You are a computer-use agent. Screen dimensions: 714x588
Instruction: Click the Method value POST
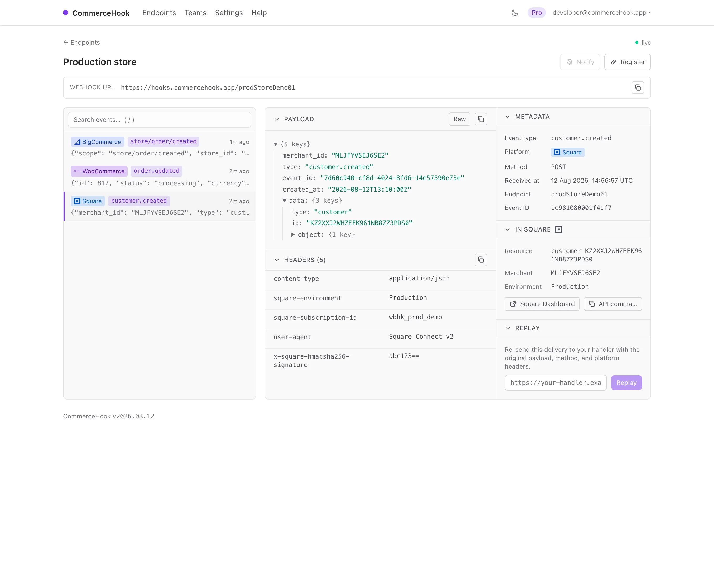tap(558, 167)
